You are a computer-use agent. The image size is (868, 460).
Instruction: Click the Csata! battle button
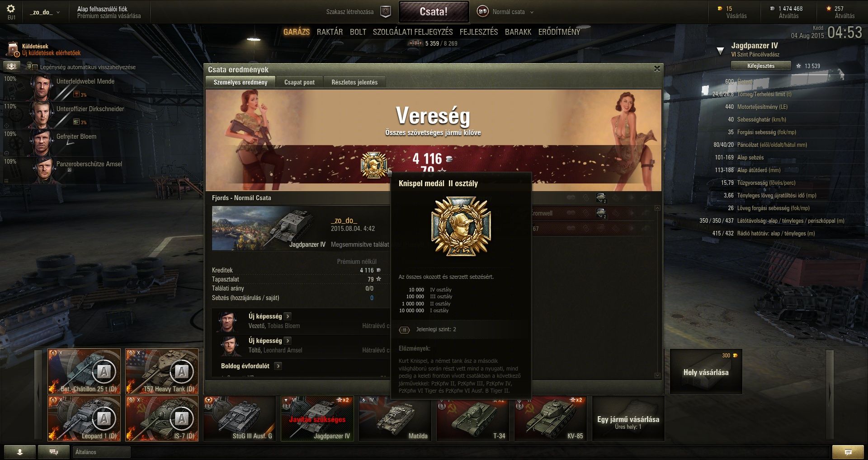434,12
